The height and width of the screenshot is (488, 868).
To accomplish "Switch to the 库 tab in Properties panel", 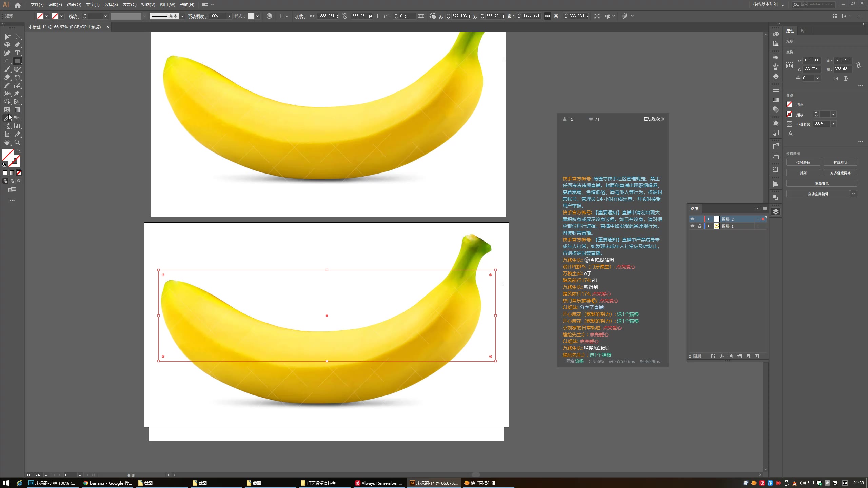I will click(802, 30).
